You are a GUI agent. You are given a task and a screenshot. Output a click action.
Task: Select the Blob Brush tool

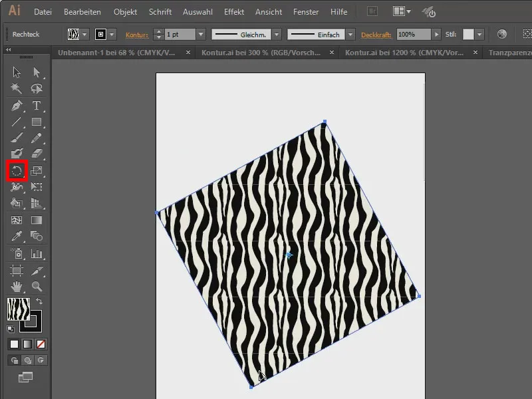click(x=16, y=154)
